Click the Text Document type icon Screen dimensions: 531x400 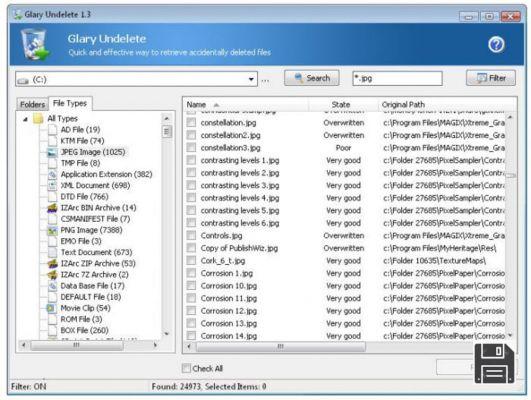point(52,252)
